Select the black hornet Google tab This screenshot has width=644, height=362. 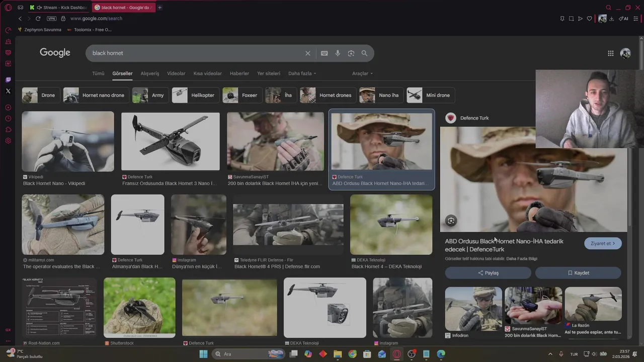(123, 8)
